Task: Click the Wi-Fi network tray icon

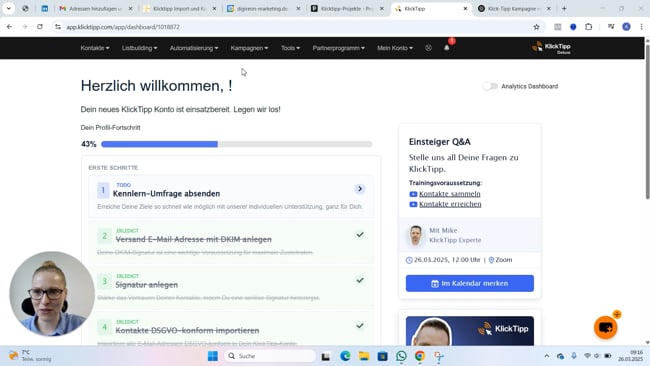Action: pos(587,356)
